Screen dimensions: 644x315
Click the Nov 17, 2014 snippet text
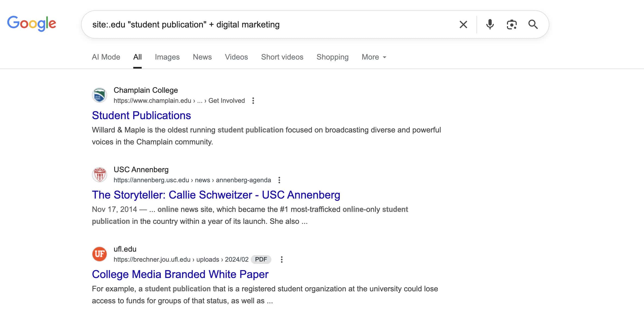click(x=250, y=215)
